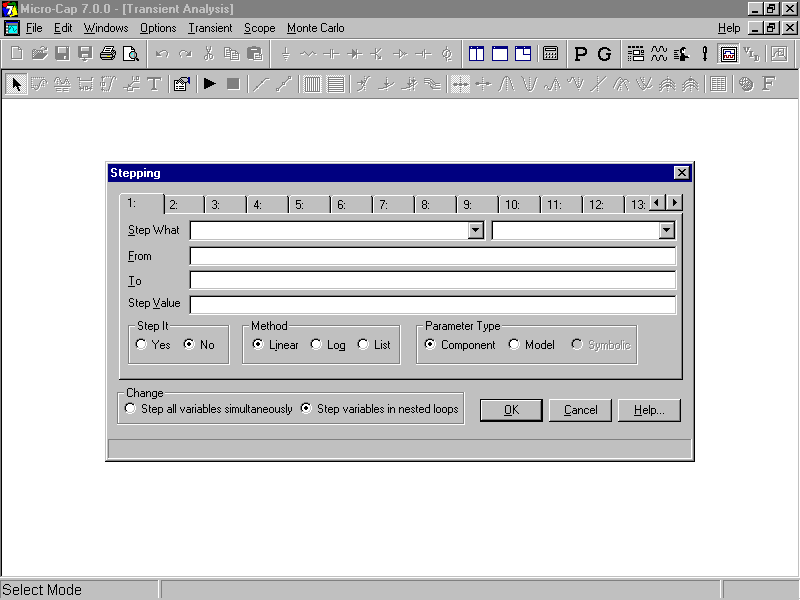Image resolution: width=800 pixels, height=600 pixels.
Task: Toggle horizontal grid lines icon
Action: point(335,84)
